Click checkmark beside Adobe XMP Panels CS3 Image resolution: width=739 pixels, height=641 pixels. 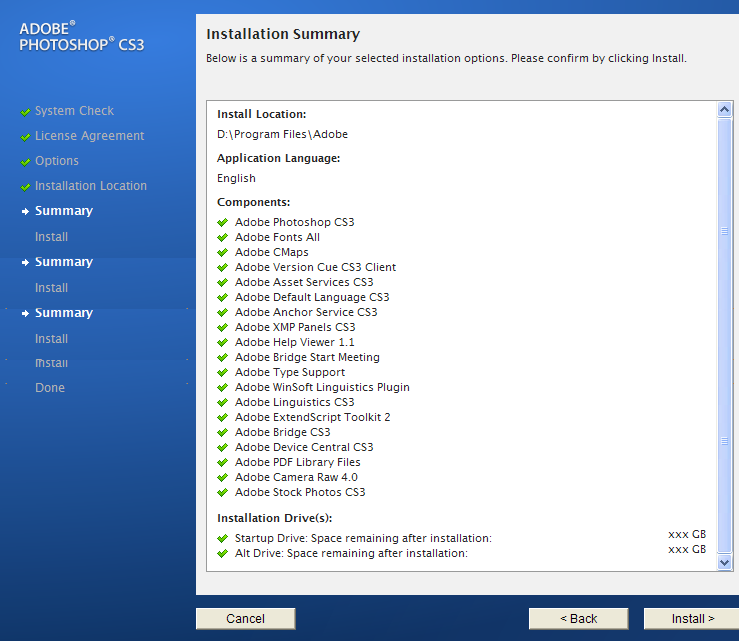[222, 327]
